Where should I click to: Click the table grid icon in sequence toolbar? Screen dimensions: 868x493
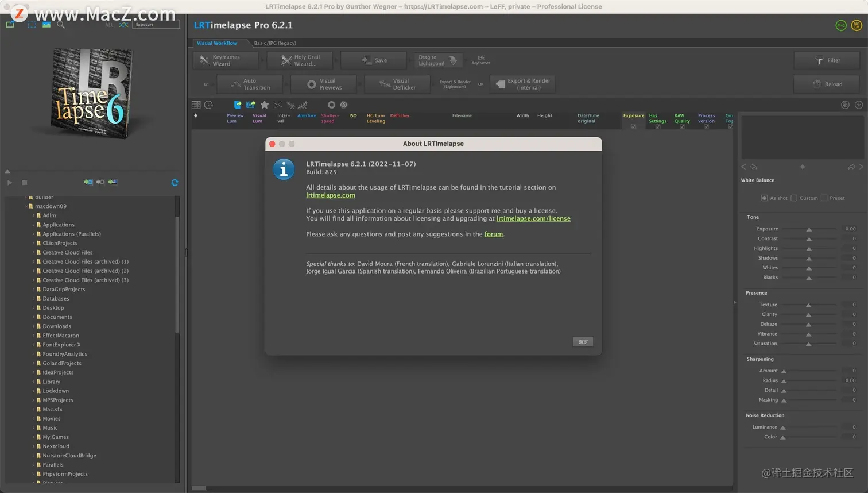(x=196, y=105)
